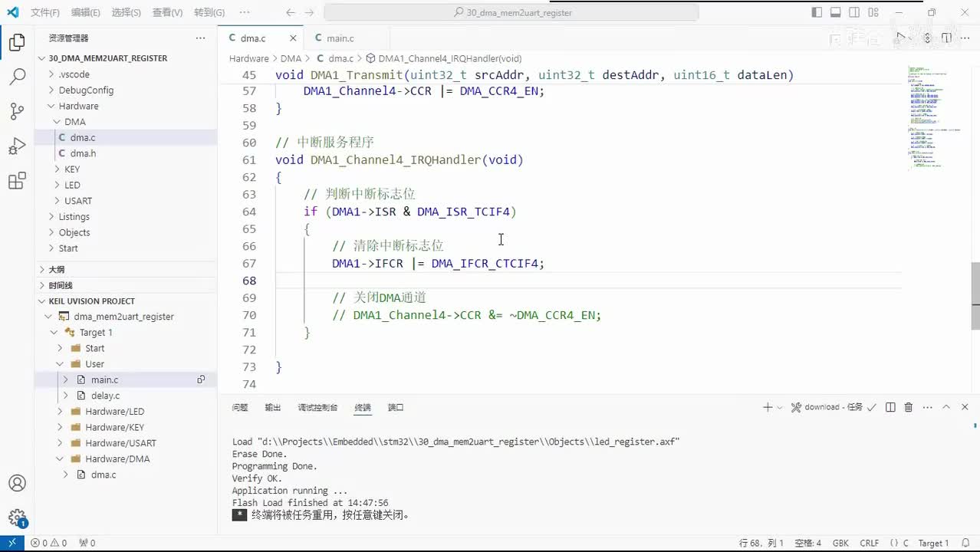Open the explorer panel more actions ellipsis
The width and height of the screenshot is (980, 552).
(200, 38)
